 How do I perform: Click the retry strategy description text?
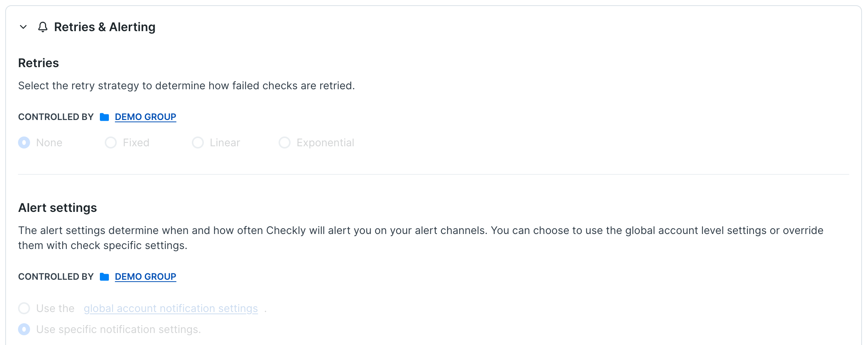pyautogui.click(x=186, y=85)
